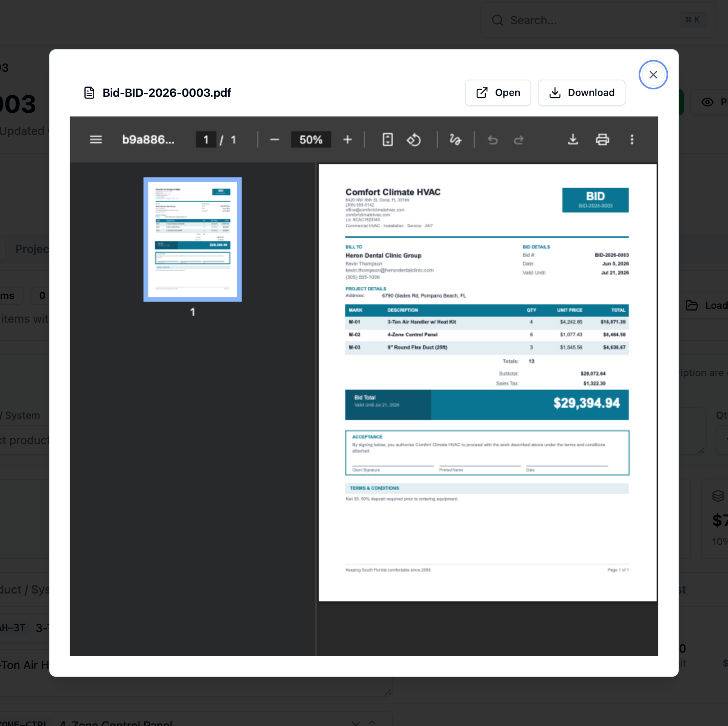The width and height of the screenshot is (728, 726).
Task: Download Bid-BID-2026-0003.pdf from dialog header
Action: point(581,93)
